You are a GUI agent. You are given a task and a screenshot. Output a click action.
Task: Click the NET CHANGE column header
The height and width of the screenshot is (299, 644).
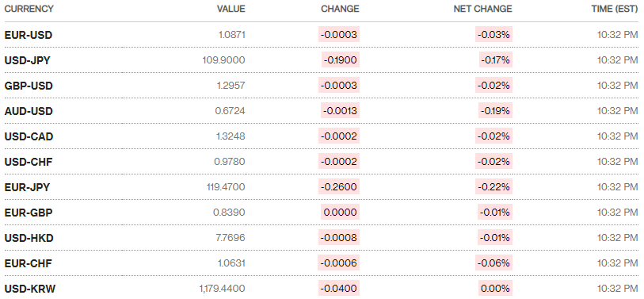pyautogui.click(x=482, y=9)
